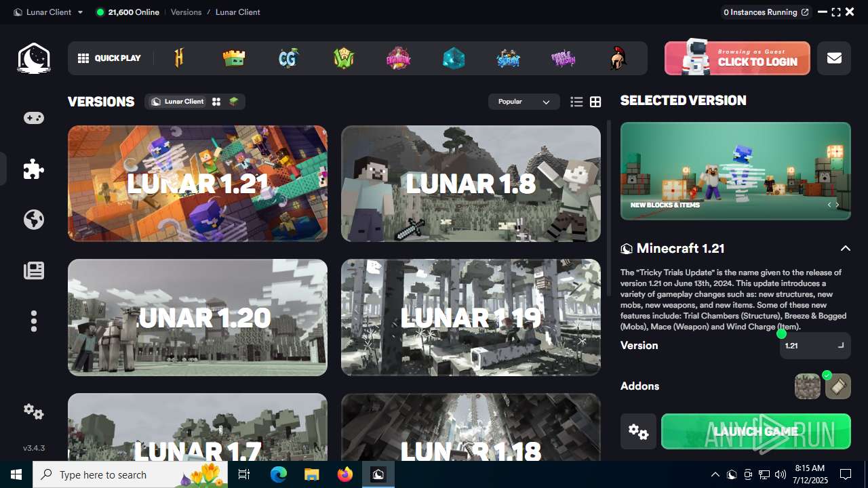Screen dimensions: 868x488
Task: Join the CG server quick play icon
Action: pyautogui.click(x=288, y=58)
